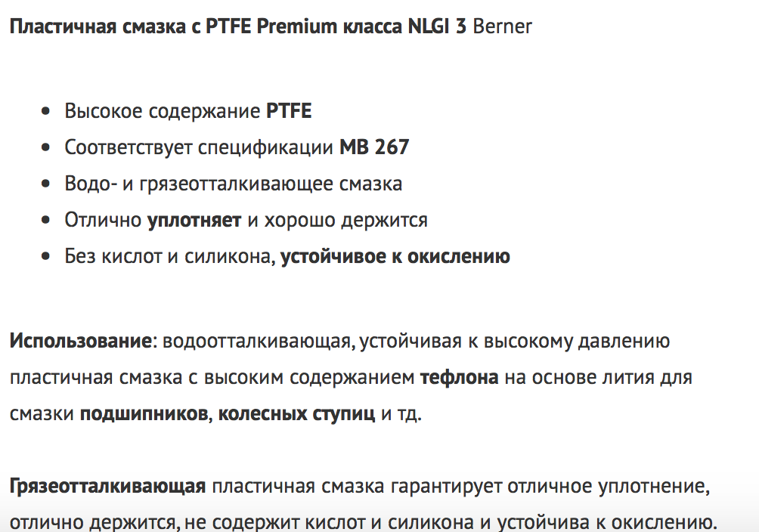Click the bold word "уплотняет"
The height and width of the screenshot is (532, 759).
tap(194, 220)
